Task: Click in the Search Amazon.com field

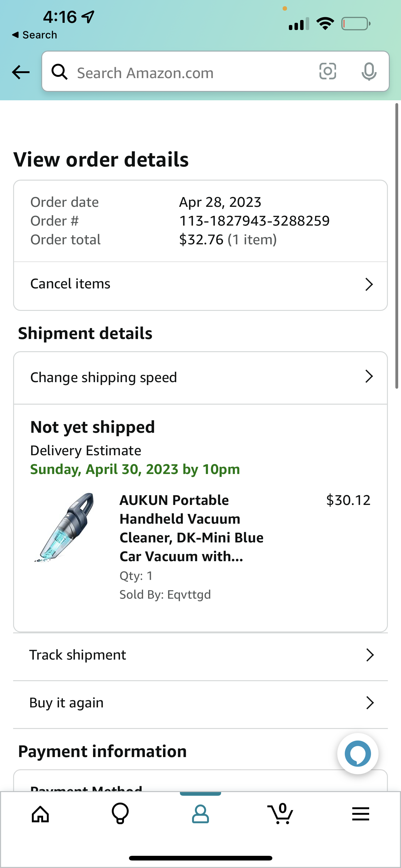Action: click(189, 73)
